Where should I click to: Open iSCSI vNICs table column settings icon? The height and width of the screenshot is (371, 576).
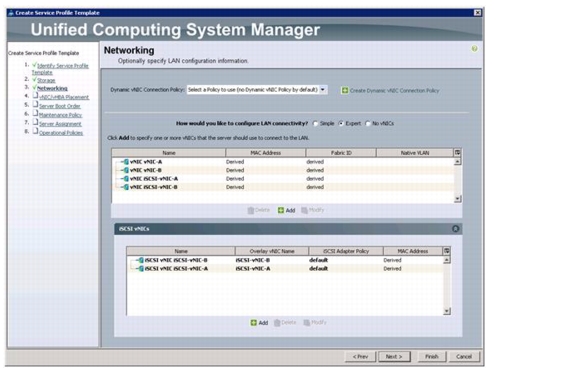pyautogui.click(x=447, y=251)
